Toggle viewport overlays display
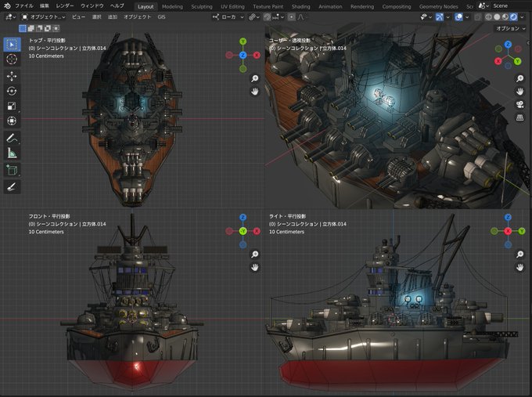532x397 pixels. [458, 17]
